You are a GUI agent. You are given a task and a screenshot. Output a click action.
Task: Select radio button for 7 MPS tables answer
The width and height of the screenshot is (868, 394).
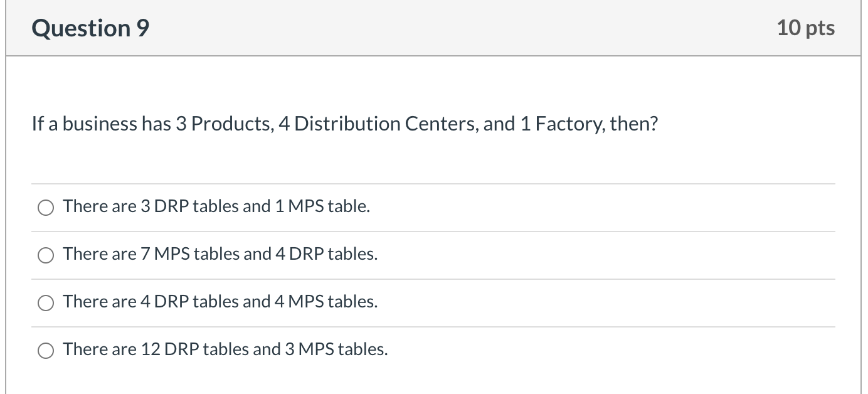coord(45,255)
